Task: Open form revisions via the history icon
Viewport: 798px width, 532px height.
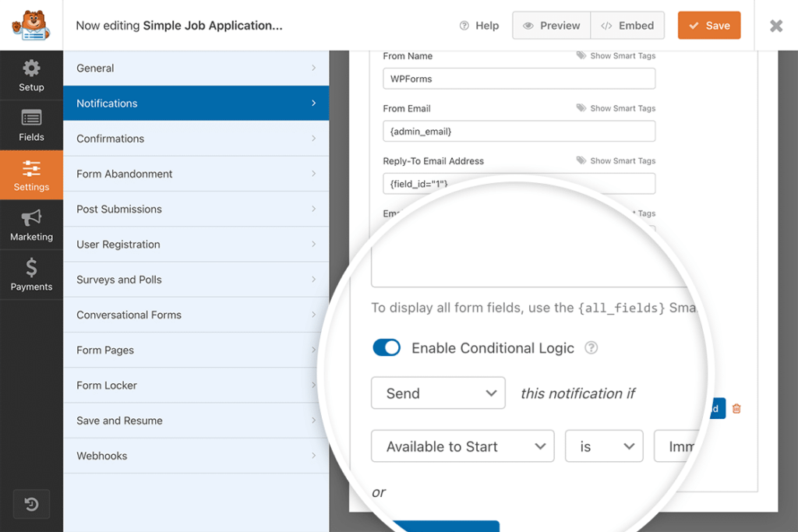Action: (x=31, y=504)
